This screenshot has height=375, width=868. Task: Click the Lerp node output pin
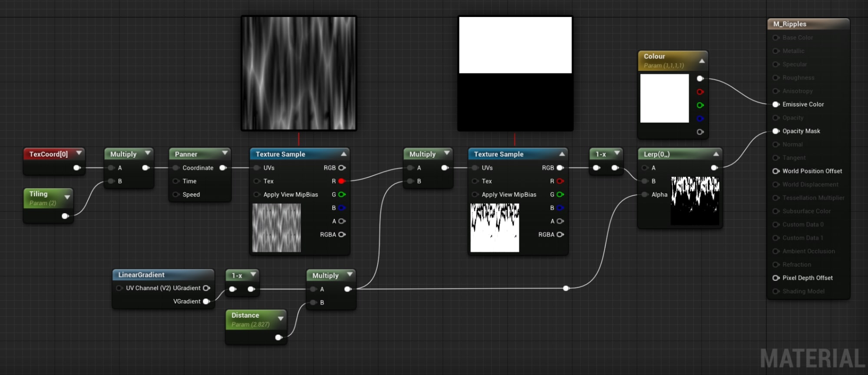pos(714,168)
